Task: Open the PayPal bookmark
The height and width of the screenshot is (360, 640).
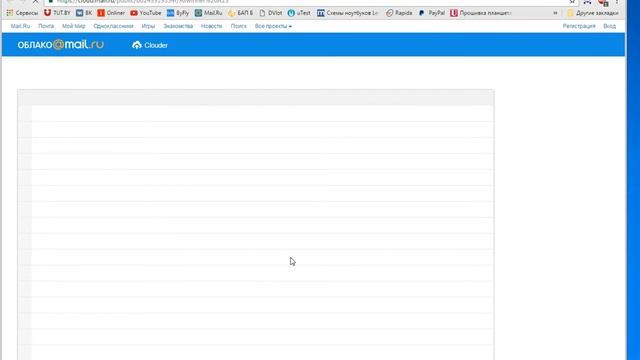Action: (x=431, y=13)
